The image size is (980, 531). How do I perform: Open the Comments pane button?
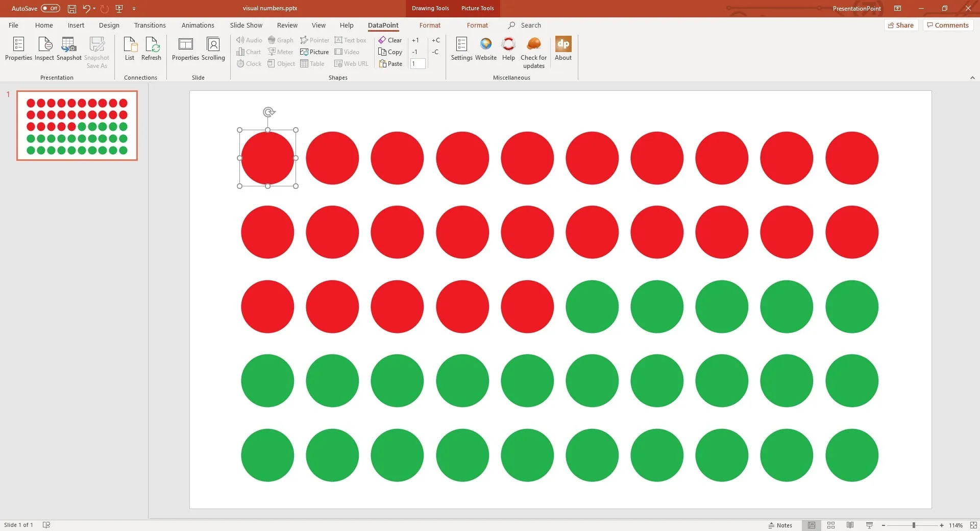pyautogui.click(x=948, y=25)
